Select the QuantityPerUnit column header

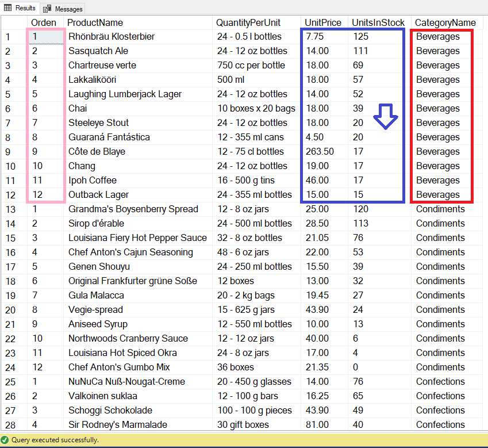257,23
